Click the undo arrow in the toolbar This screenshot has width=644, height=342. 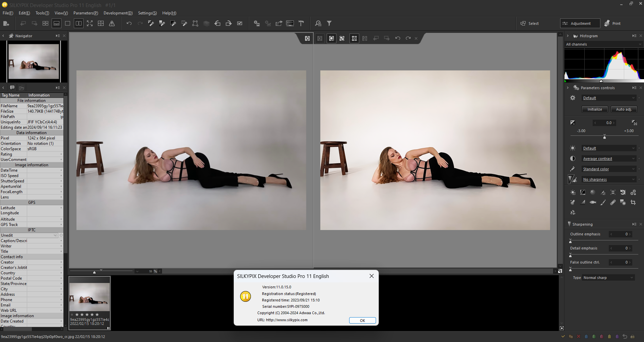pos(129,23)
